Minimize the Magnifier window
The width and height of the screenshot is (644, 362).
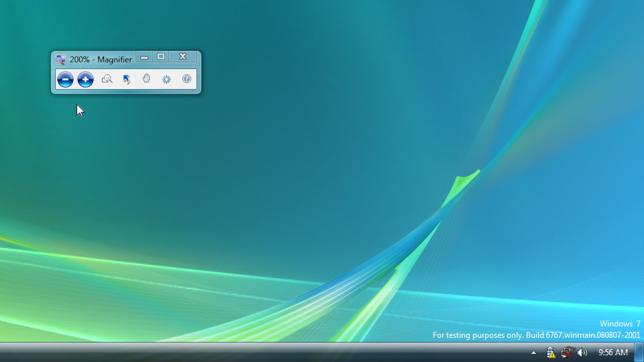coord(144,57)
